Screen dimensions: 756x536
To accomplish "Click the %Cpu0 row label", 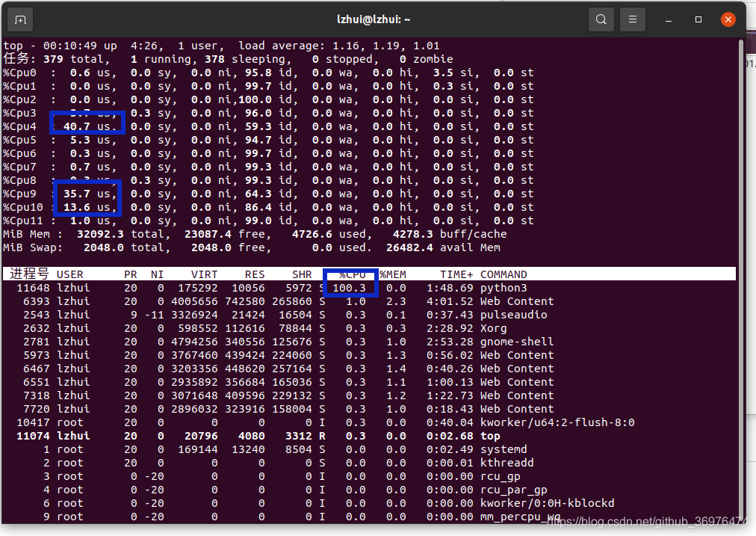I will (19, 73).
